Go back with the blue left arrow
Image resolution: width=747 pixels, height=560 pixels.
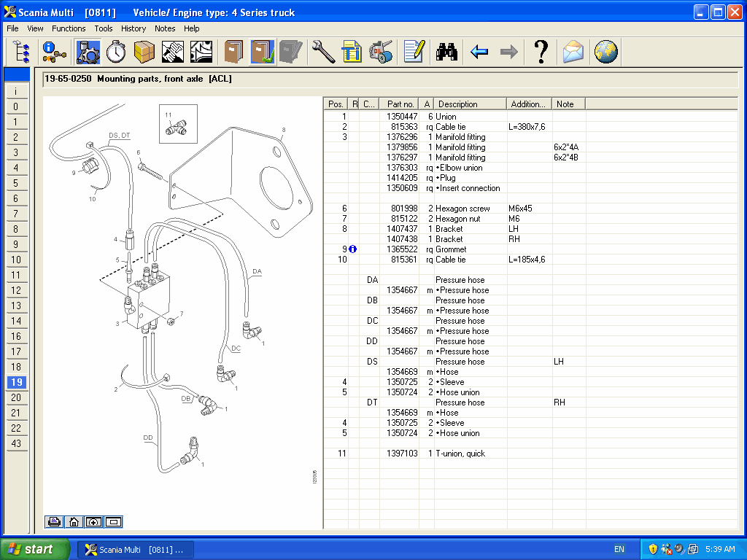[479, 52]
